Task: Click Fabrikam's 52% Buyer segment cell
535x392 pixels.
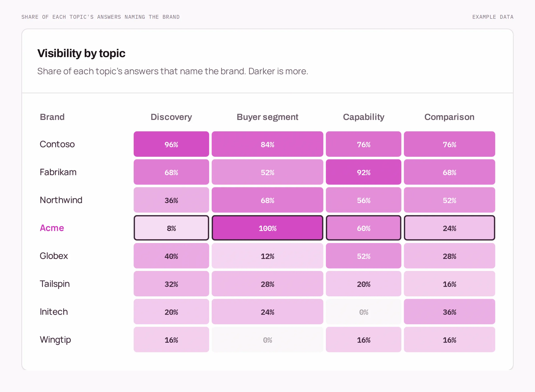Action: 267,172
